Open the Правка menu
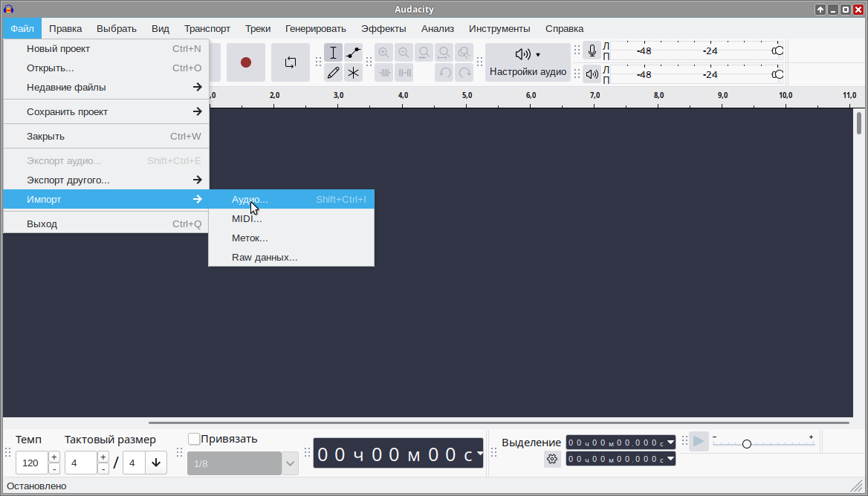Screen dimensions: 868x496 (x=65, y=29)
